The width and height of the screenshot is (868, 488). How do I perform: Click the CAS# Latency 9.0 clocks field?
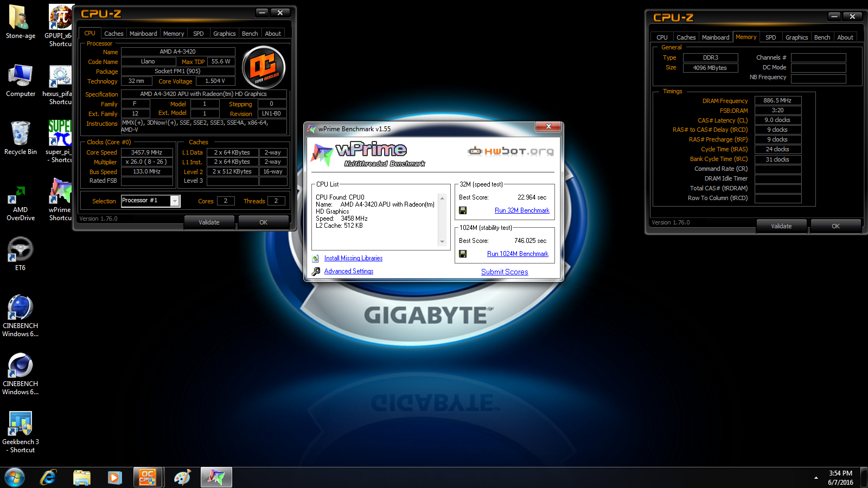point(777,120)
